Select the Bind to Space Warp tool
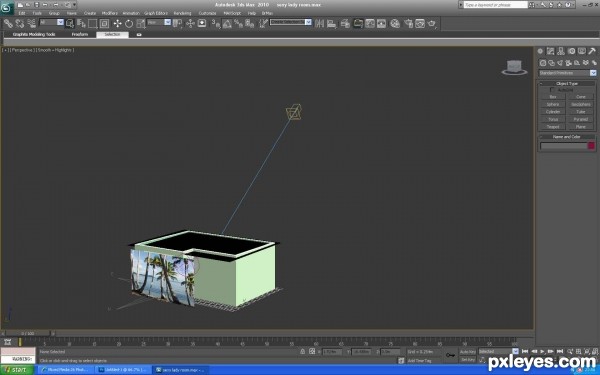Screen dimensions: 600x375 point(31,24)
